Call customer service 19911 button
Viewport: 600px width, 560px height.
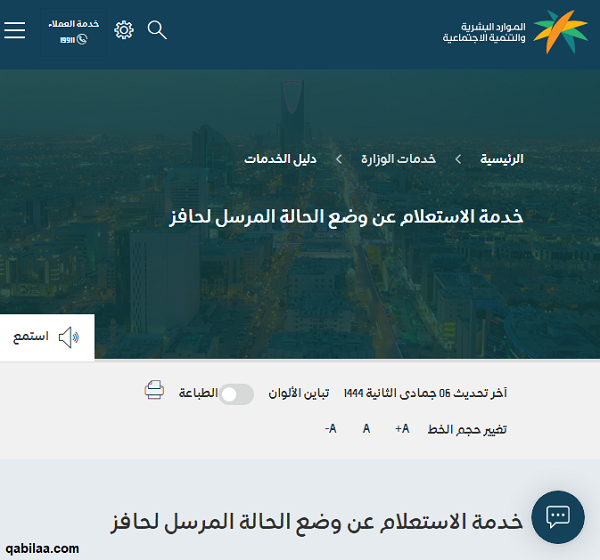tap(73, 33)
